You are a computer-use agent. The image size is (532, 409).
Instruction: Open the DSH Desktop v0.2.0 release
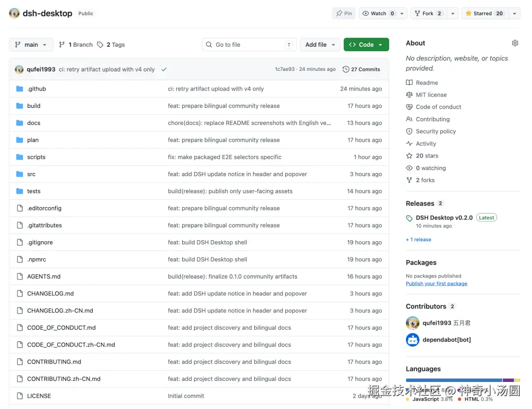(x=444, y=218)
